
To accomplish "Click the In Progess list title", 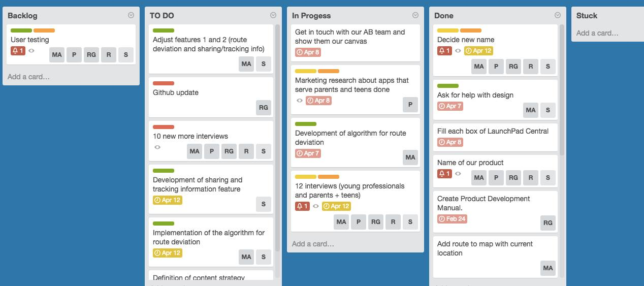I will (x=311, y=16).
